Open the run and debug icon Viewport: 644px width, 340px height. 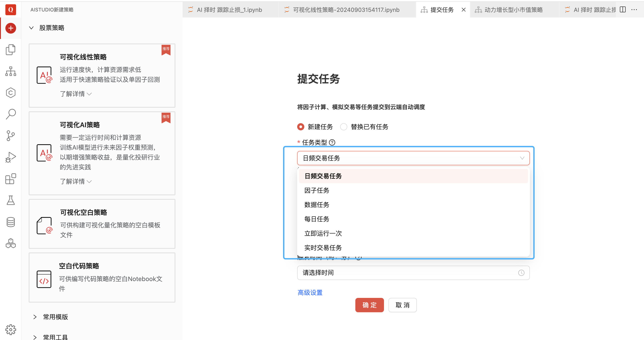[11, 157]
